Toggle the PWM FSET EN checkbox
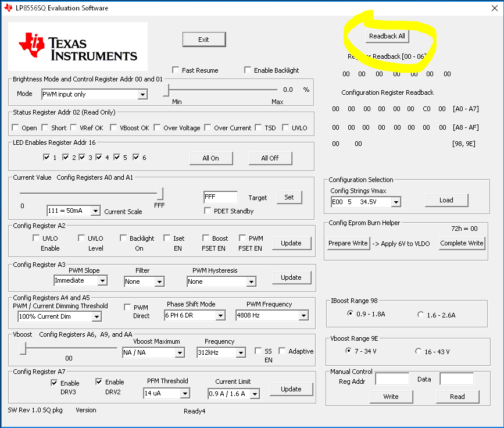Image resolution: width=504 pixels, height=428 pixels. pos(242,238)
